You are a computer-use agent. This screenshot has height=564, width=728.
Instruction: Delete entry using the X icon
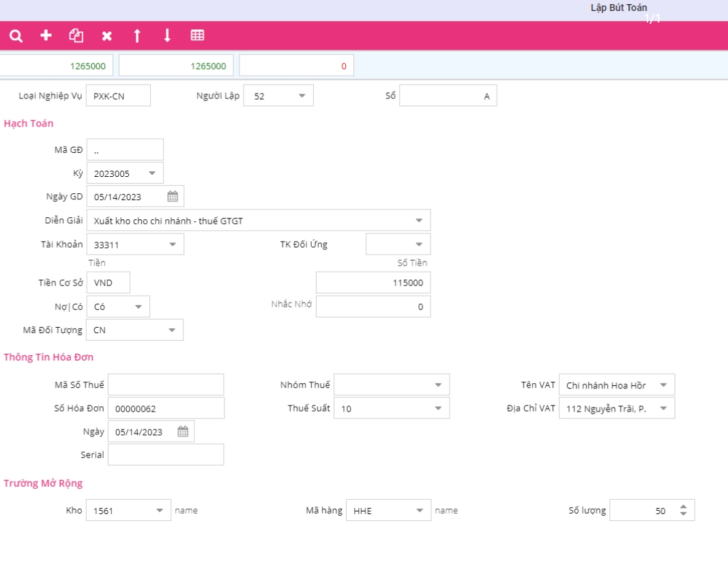tap(107, 36)
